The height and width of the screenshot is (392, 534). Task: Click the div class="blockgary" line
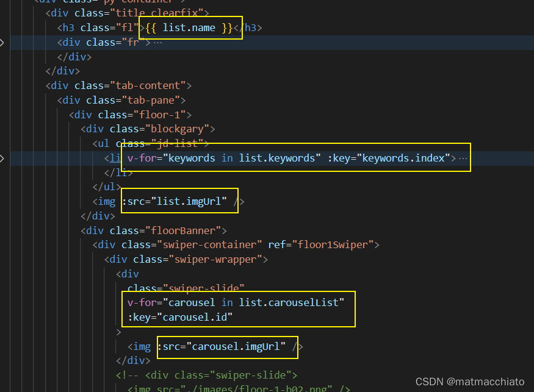click(148, 129)
